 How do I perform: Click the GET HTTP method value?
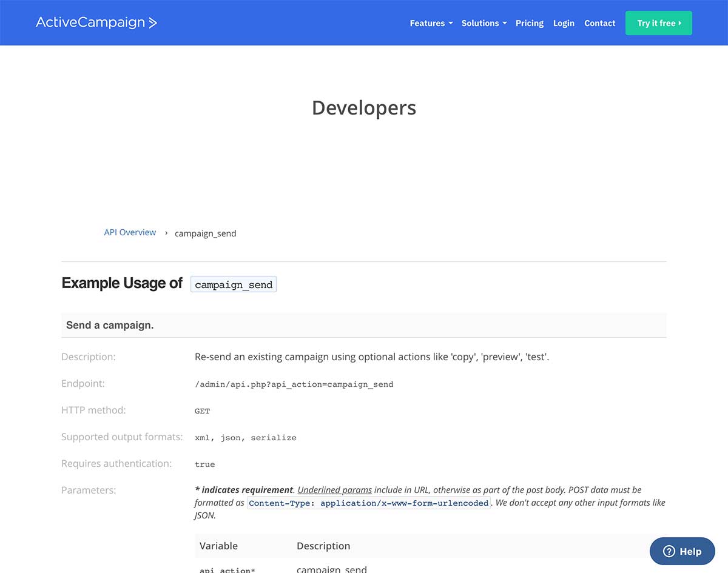(202, 411)
